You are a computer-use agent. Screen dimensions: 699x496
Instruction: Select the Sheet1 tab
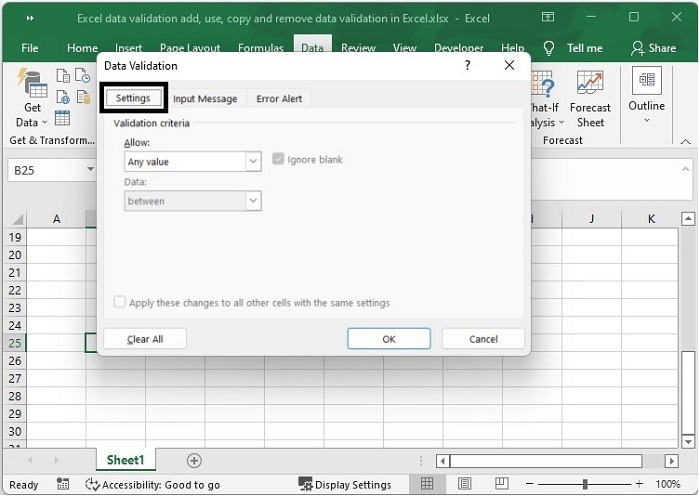[125, 460]
